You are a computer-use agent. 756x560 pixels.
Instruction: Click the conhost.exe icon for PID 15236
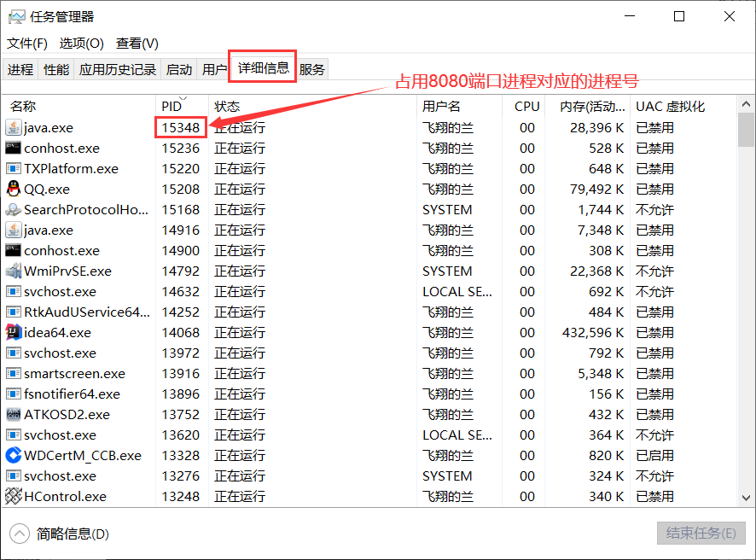pyautogui.click(x=13, y=148)
